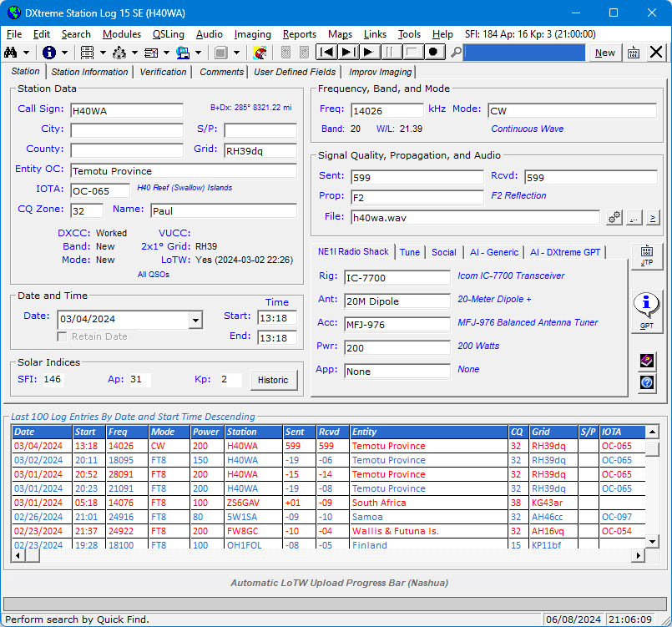Click the Call Sign input field
Screen dimensions: 672x627
point(127,110)
